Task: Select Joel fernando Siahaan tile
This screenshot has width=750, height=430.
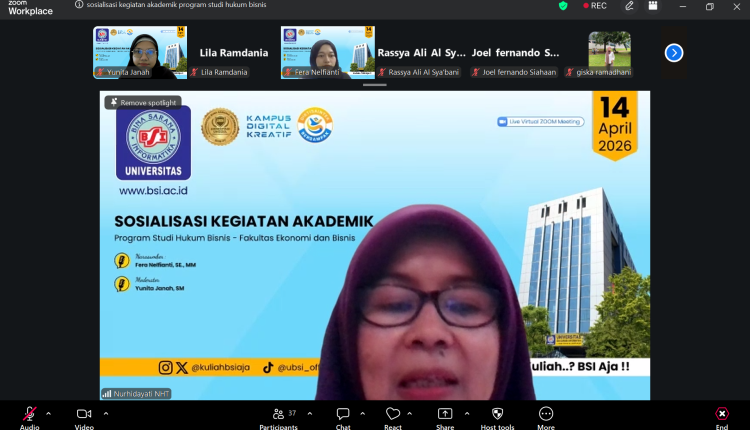Action: (515, 52)
